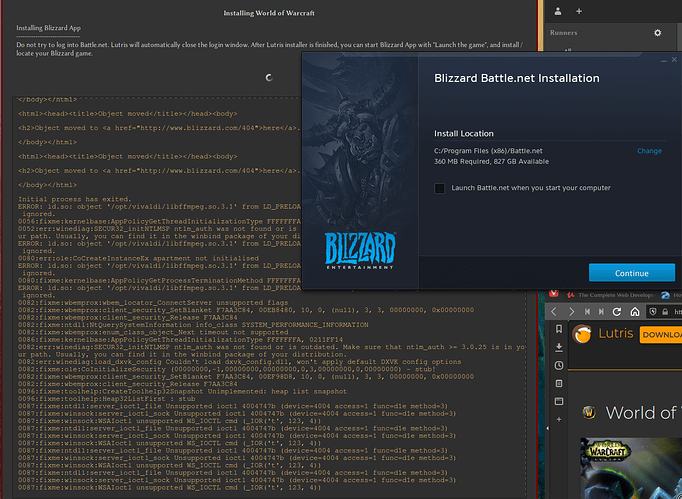Open the Vivaldi downloads panel icon

tap(559, 347)
